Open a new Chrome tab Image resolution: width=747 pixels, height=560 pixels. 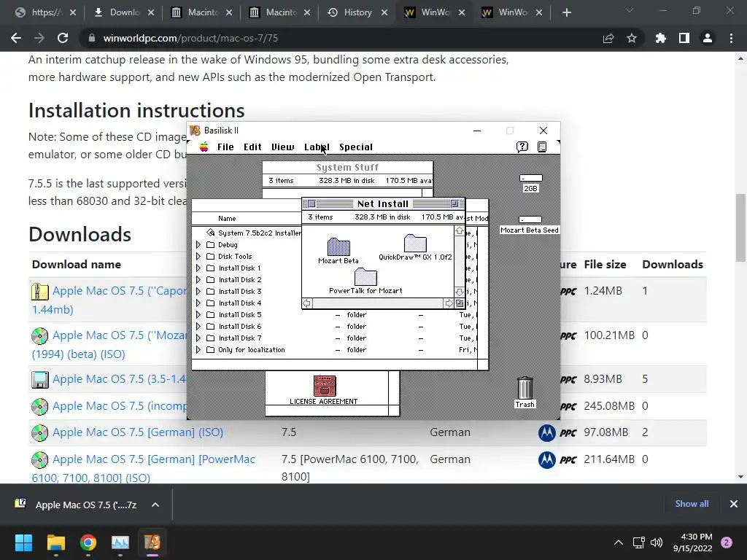[566, 12]
